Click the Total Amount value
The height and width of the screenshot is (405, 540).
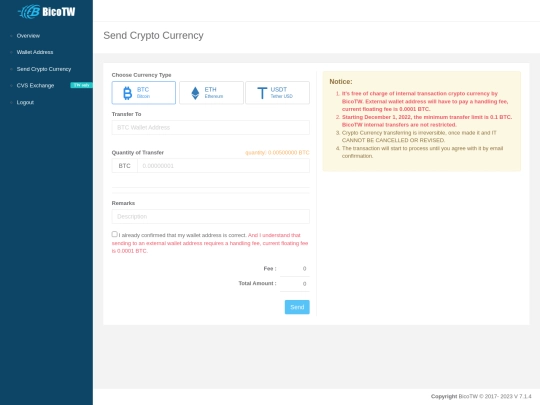[x=304, y=284]
